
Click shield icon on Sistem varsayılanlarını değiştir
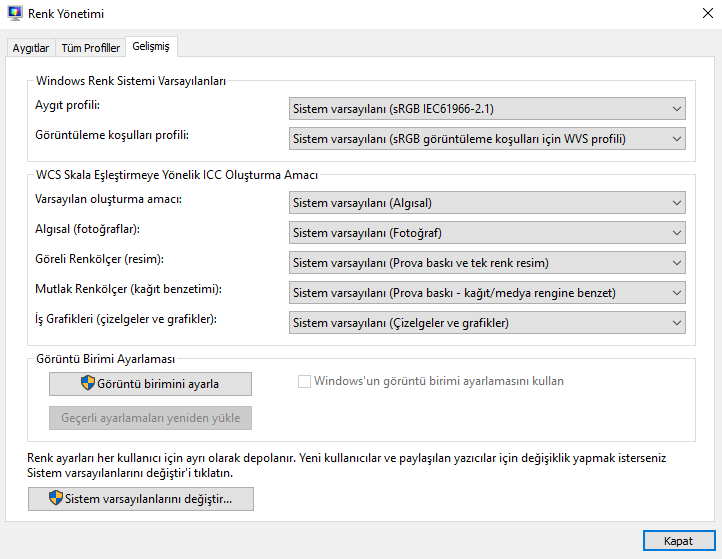[56, 498]
